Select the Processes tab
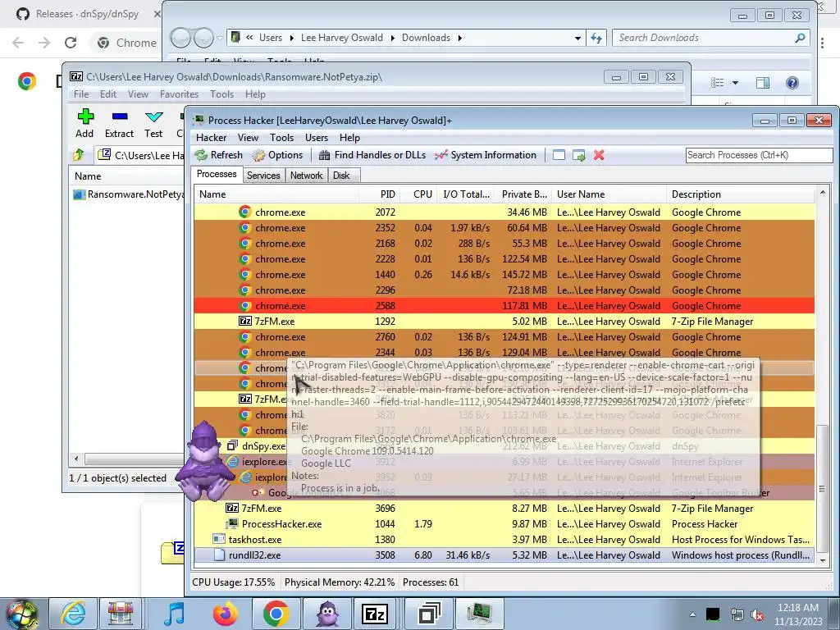The width and height of the screenshot is (840, 630). click(217, 174)
